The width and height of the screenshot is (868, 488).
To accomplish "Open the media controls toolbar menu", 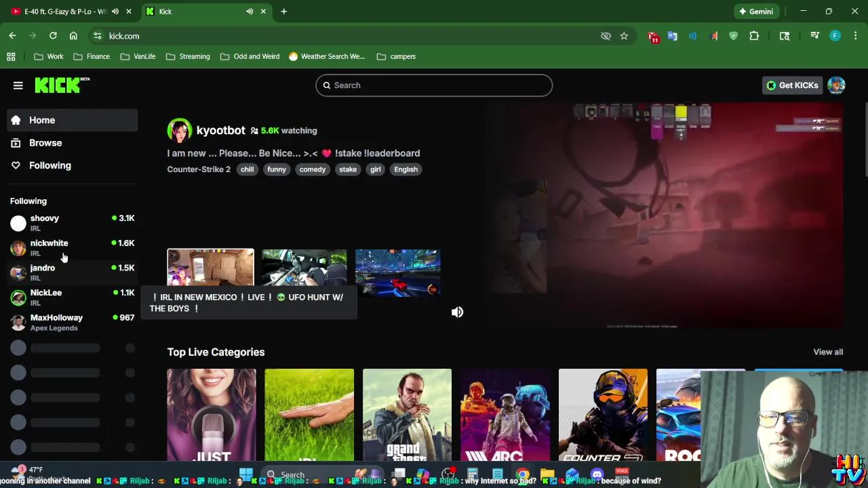I will (x=814, y=36).
